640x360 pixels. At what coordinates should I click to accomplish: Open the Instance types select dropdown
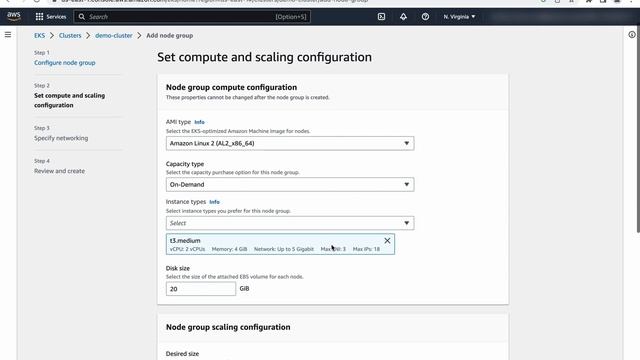(x=290, y=223)
